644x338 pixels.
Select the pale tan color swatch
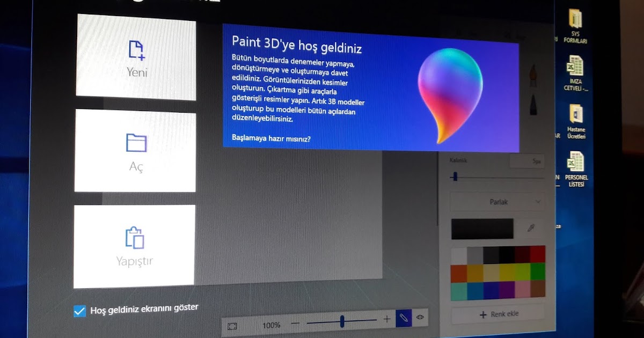[x=491, y=272]
